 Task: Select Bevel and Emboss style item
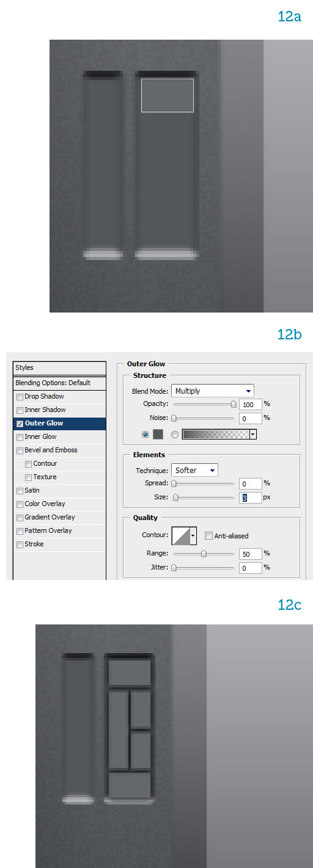click(51, 450)
